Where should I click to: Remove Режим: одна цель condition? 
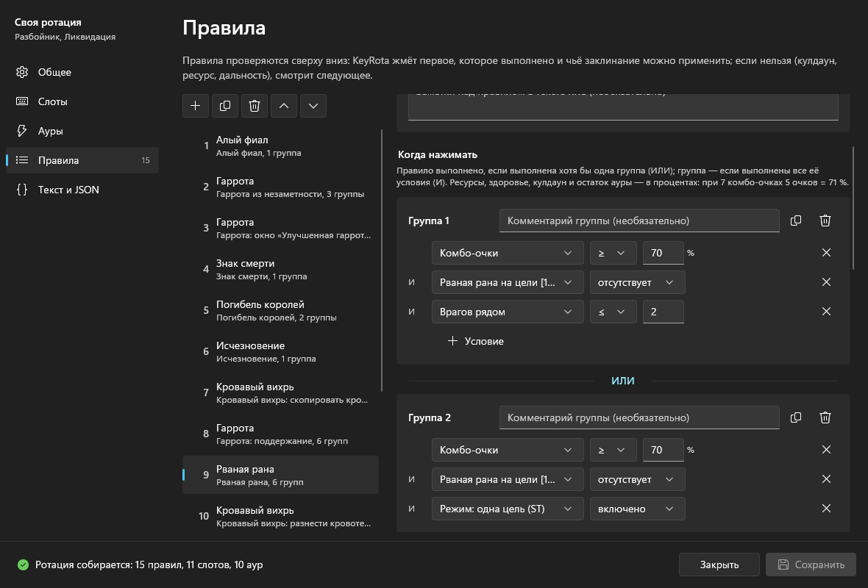point(827,509)
